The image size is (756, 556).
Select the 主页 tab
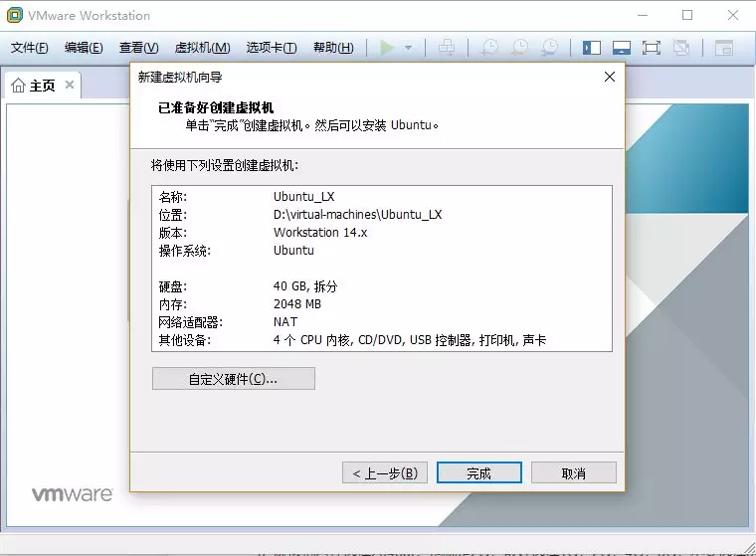tap(43, 86)
